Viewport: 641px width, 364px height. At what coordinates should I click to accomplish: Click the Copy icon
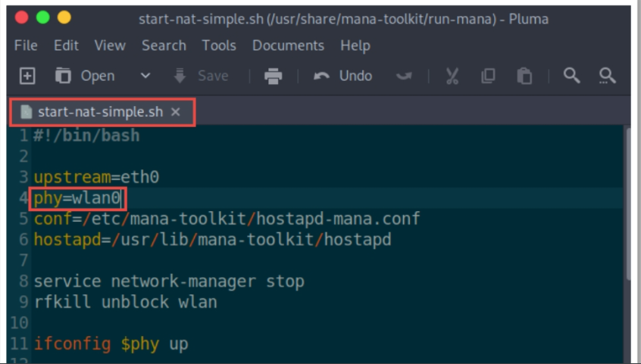tap(488, 76)
